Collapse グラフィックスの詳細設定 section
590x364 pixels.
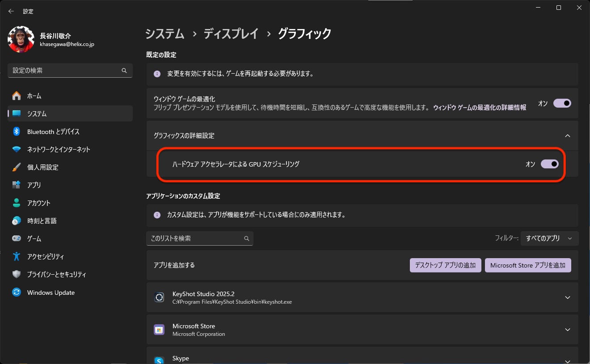(x=567, y=135)
